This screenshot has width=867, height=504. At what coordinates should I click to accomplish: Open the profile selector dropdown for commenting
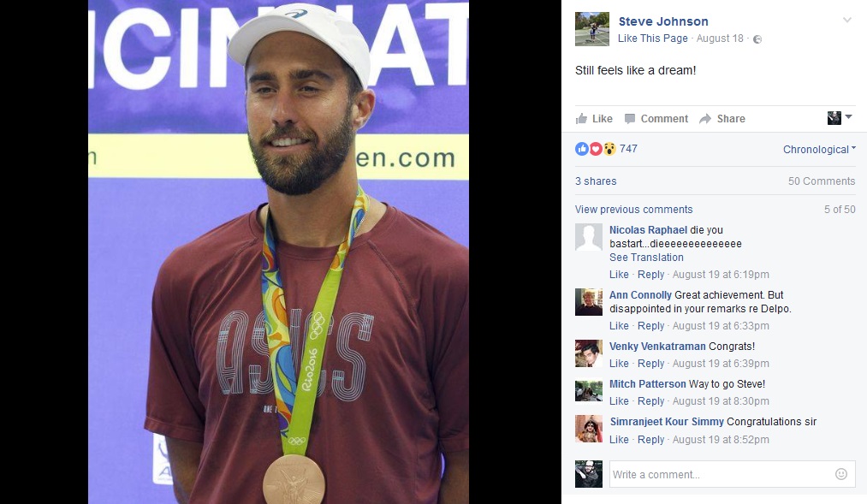[840, 118]
